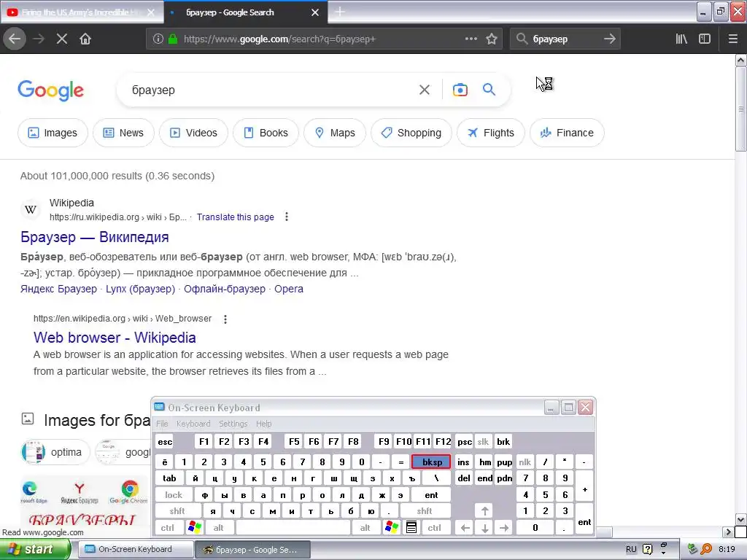Search by image using the camera icon
Viewport: 747px width, 560px height.
point(460,90)
